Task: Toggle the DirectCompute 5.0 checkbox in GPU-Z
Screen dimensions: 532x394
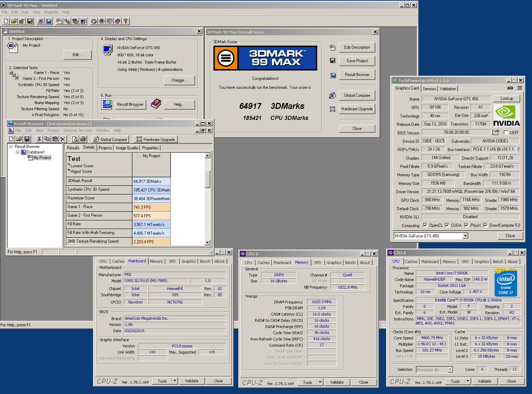Action: 485,225
